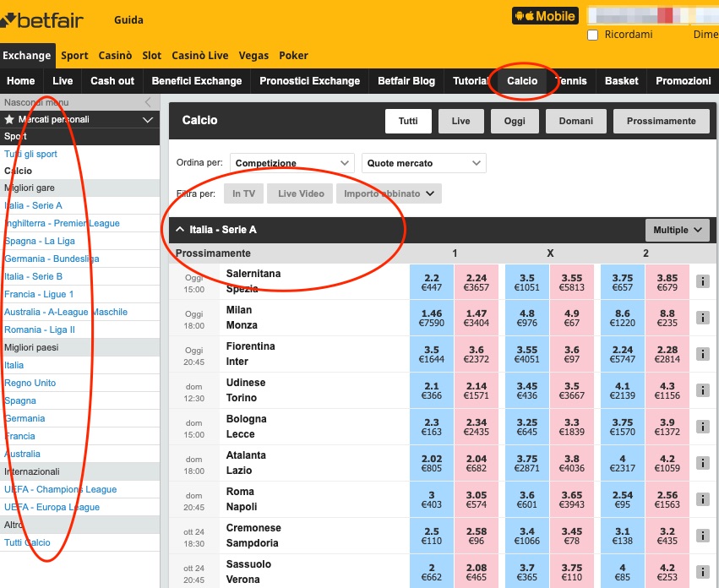Open UEFA - Europa League link

click(52, 507)
